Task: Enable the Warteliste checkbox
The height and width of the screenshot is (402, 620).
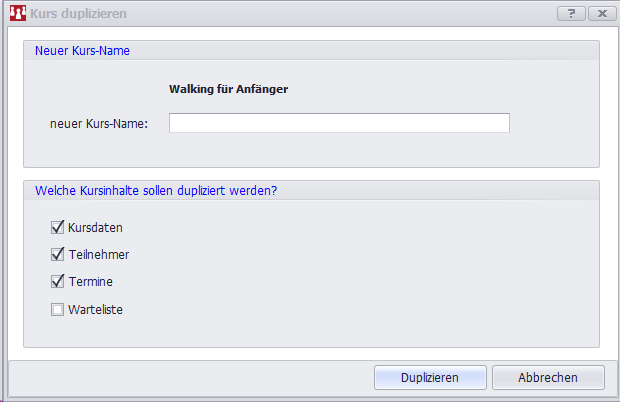Action: tap(57, 309)
